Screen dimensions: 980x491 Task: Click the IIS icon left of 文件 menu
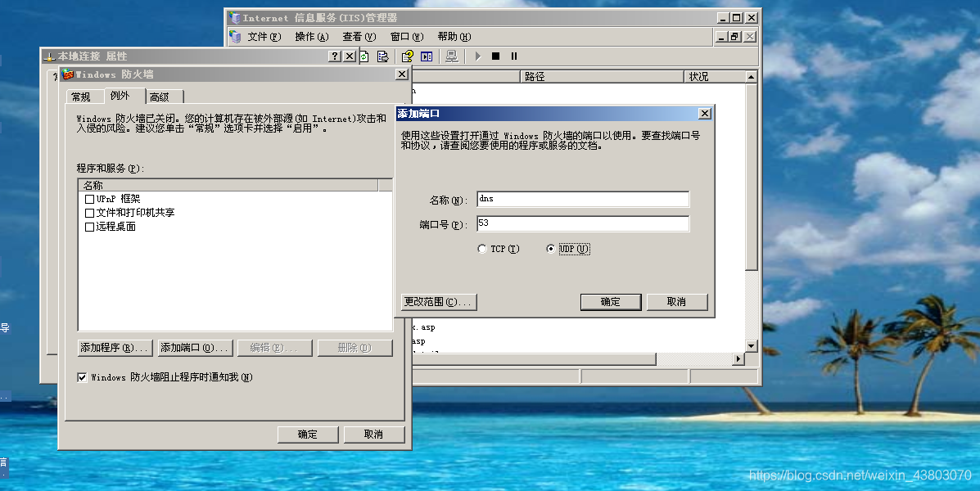pyautogui.click(x=235, y=36)
